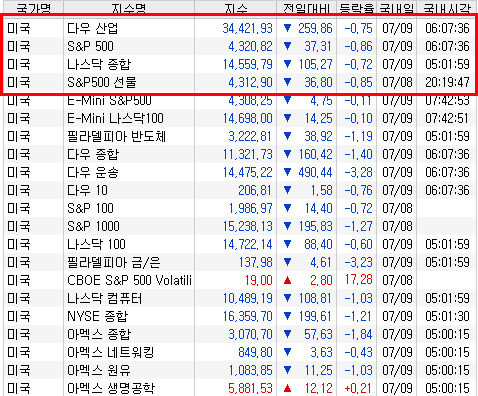Click the down arrow next to 다우 산업 change
The width and height of the screenshot is (478, 396).
click(x=287, y=28)
